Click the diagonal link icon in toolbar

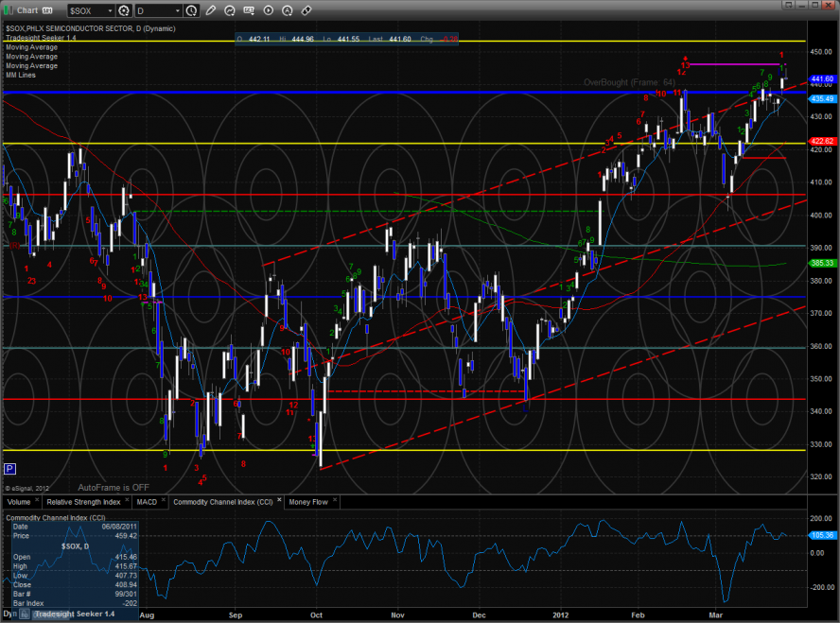[306, 10]
